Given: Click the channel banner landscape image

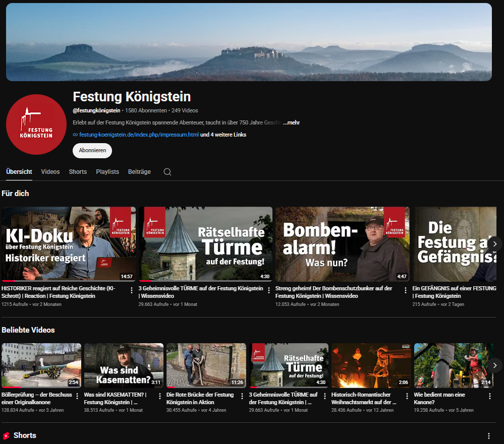Looking at the screenshot, I should point(249,42).
